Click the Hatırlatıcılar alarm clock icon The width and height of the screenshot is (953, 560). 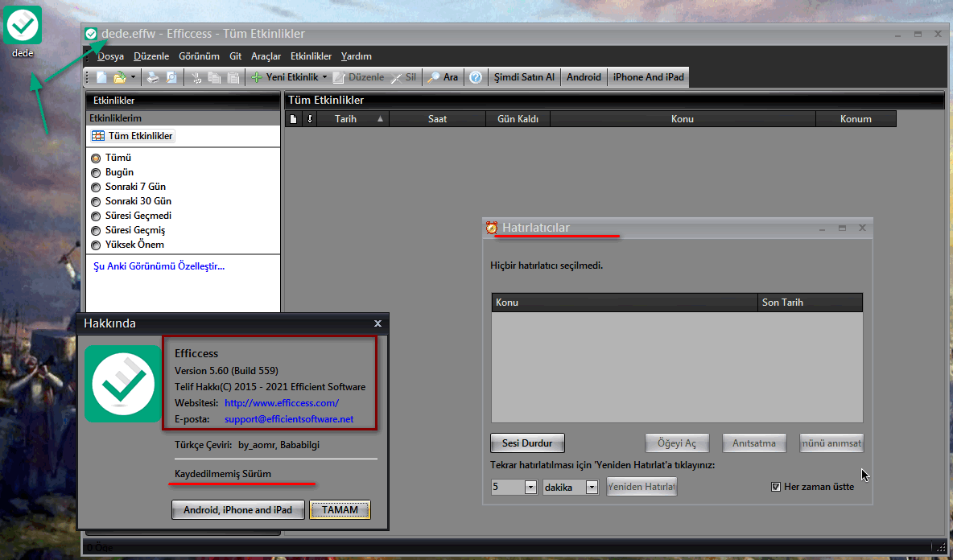[492, 228]
